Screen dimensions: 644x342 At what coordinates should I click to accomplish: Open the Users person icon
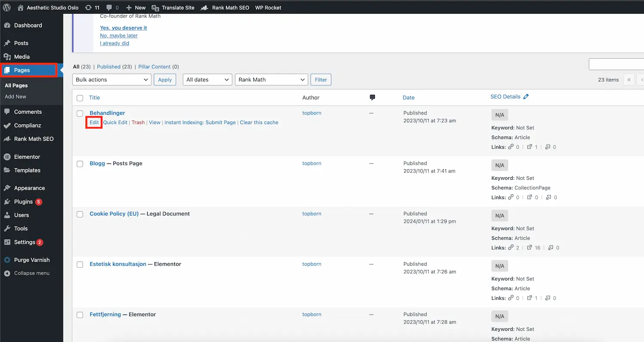7,215
